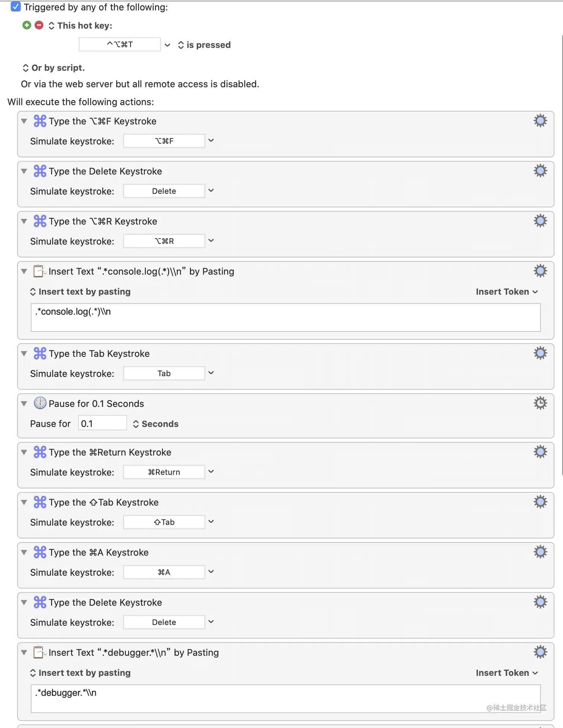
Task: Change Seconds unit popup in Pause action
Action: tap(156, 424)
